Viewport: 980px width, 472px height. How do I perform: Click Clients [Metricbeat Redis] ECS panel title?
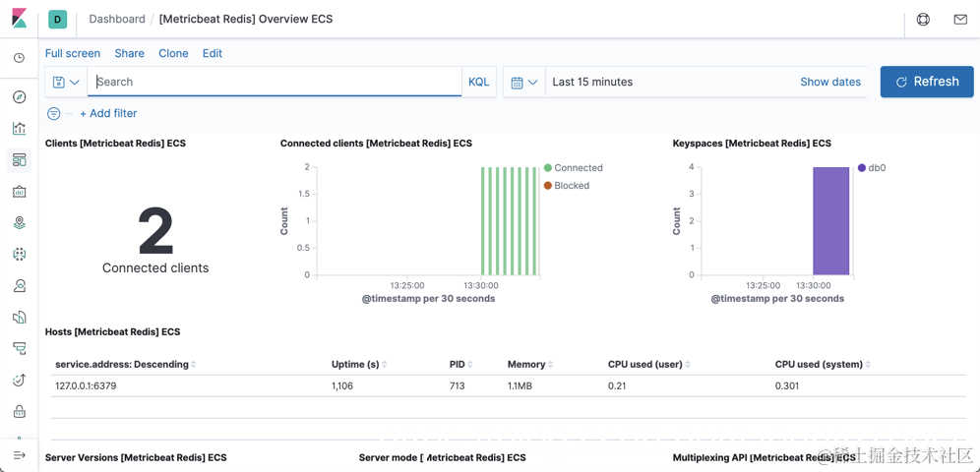click(115, 143)
